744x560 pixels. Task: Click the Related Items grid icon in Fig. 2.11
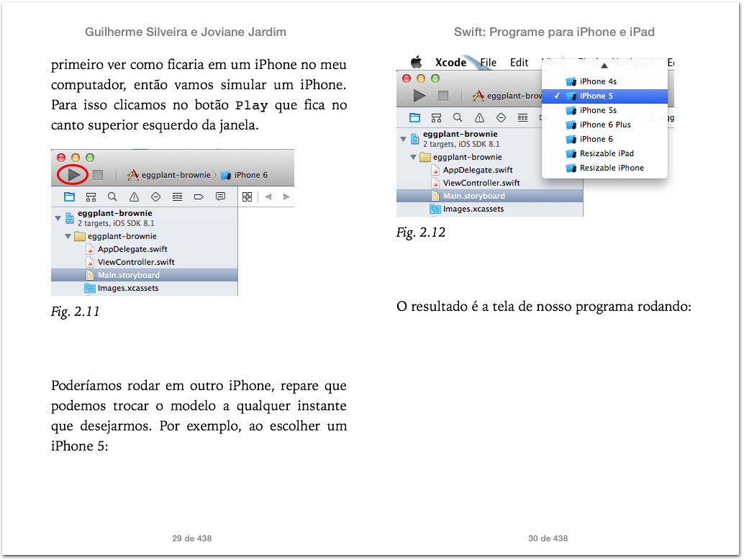[247, 197]
